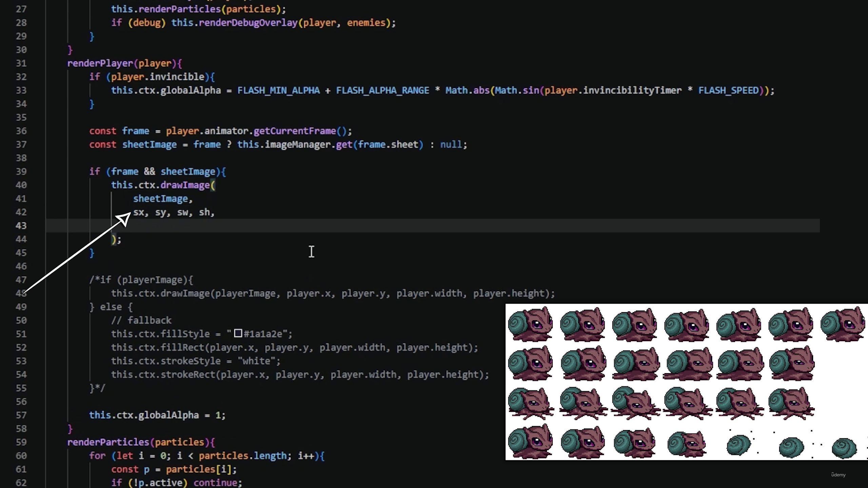The height and width of the screenshot is (488, 868).
Task: Click line number 43 in the gutter
Action: pyautogui.click(x=21, y=226)
